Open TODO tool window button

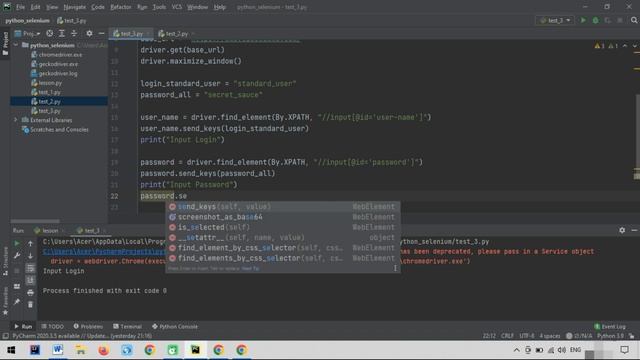pos(53,327)
